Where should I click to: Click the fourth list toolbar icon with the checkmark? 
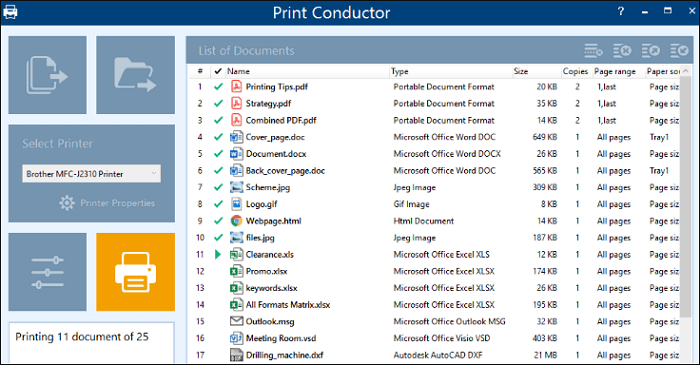pyautogui.click(x=679, y=51)
